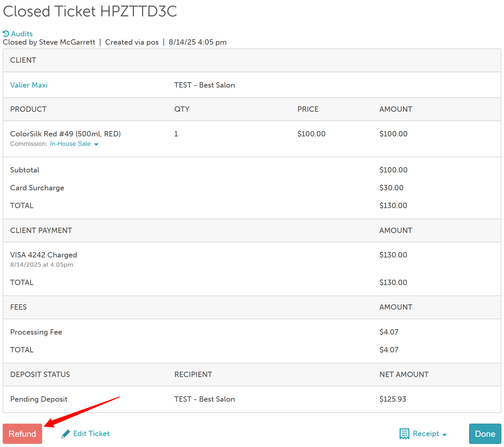Click the Processing Fee line item
504x447 pixels.
(x=36, y=332)
